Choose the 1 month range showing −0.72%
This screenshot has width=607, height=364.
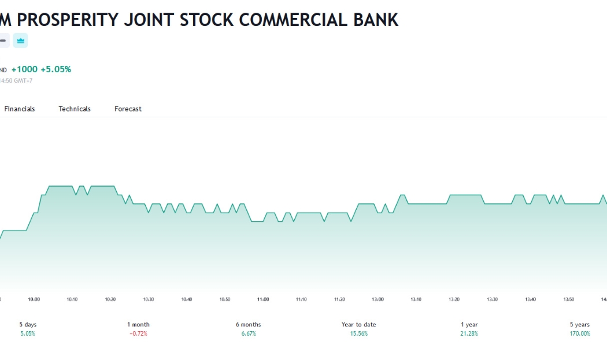[x=138, y=329]
